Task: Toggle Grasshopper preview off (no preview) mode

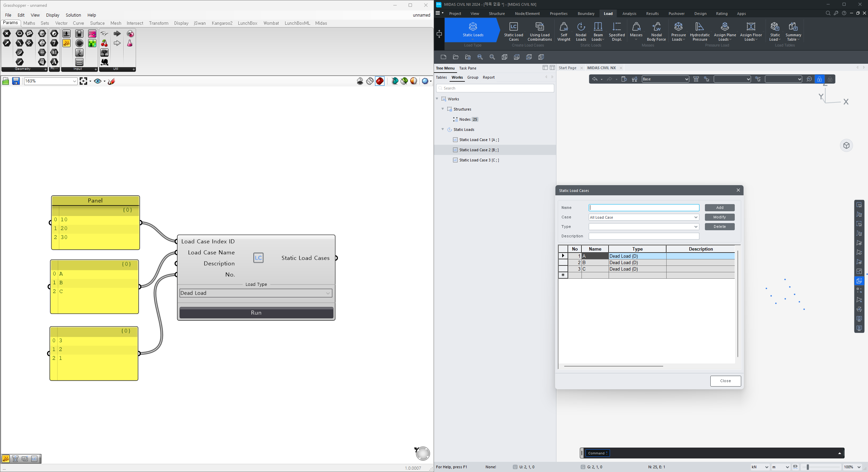Action: [x=360, y=81]
